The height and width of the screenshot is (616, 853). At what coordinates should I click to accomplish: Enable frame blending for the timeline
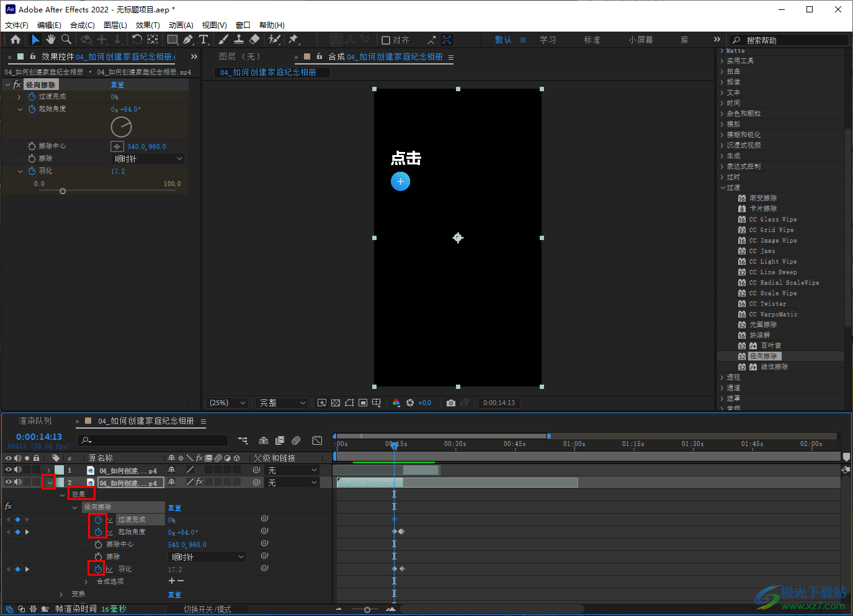click(x=280, y=440)
